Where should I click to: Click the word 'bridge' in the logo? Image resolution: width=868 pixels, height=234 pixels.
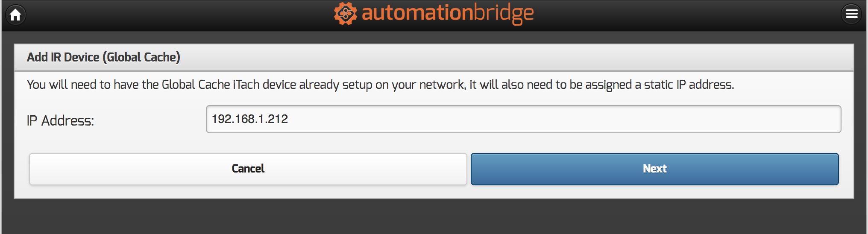pyautogui.click(x=503, y=14)
